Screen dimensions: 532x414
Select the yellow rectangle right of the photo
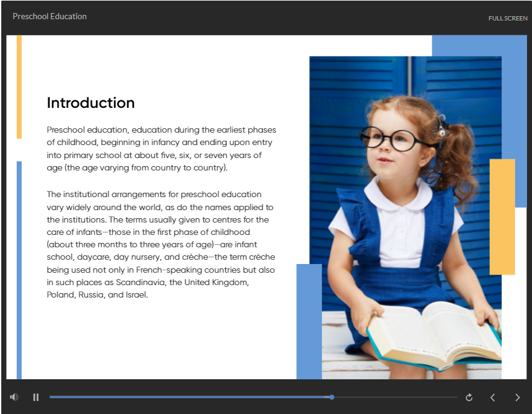point(502,217)
